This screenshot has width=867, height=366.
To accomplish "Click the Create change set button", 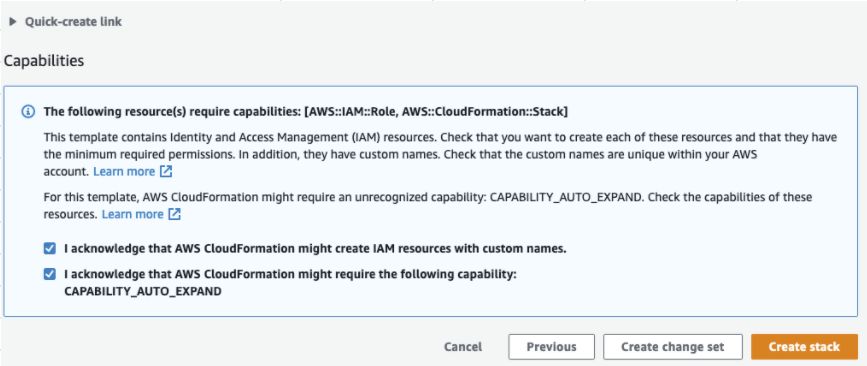I will [672, 347].
